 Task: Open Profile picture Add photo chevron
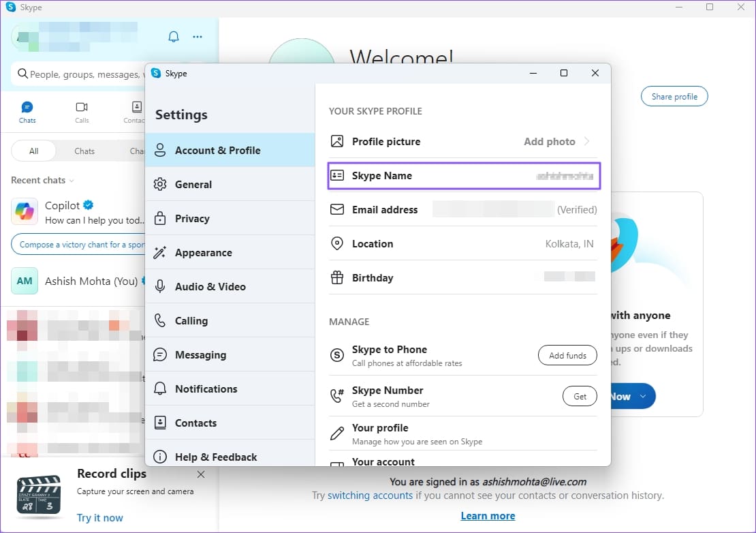(587, 142)
